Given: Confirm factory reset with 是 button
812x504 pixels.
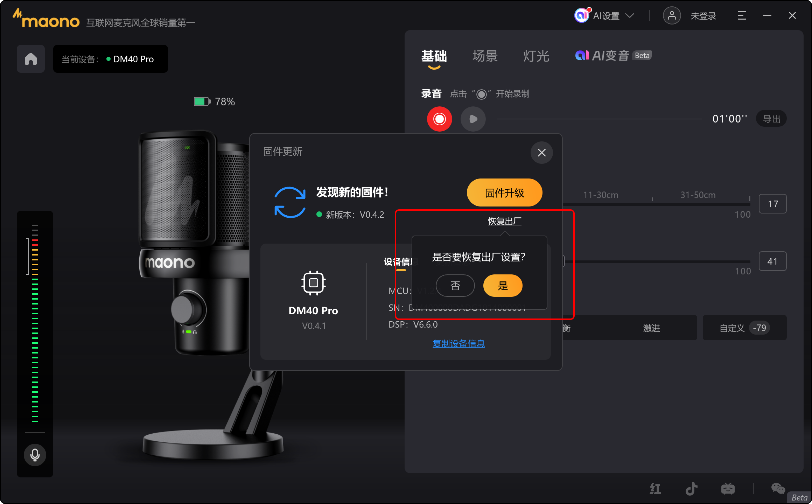Looking at the screenshot, I should [503, 286].
